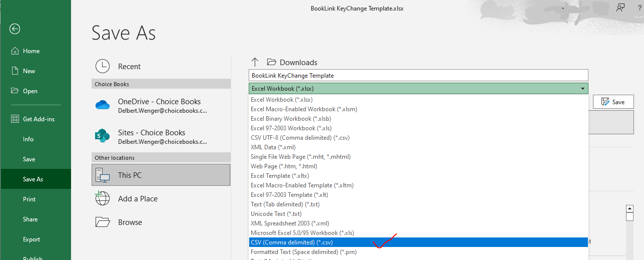Viewport: 644px width, 260px height.
Task: Click the SharePoint sites icon
Action: (103, 136)
